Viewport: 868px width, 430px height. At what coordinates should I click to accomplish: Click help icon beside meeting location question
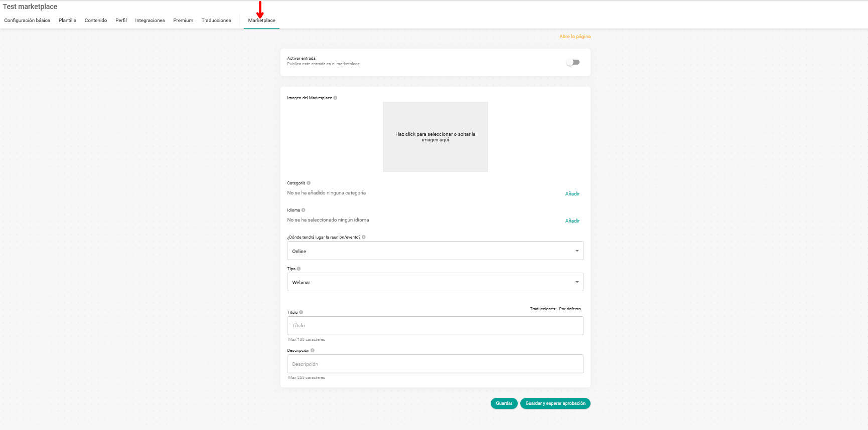tap(364, 237)
